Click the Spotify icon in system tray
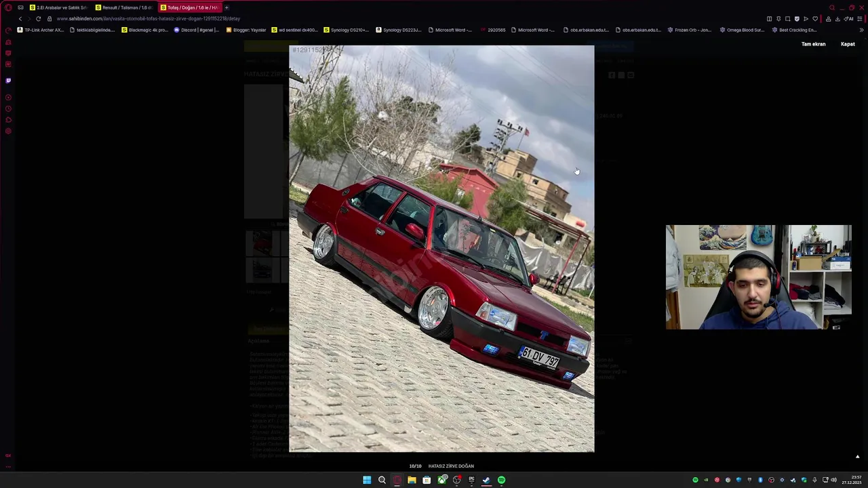Viewport: 868px width, 488px height. click(x=695, y=480)
